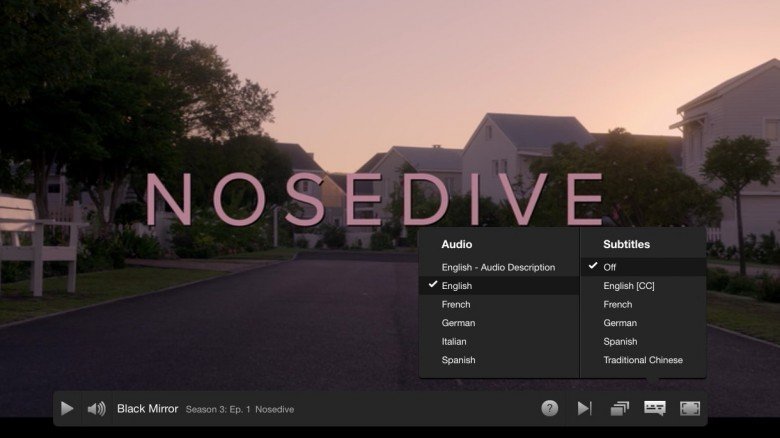
Task: Switch audio to German
Action: click(499, 323)
